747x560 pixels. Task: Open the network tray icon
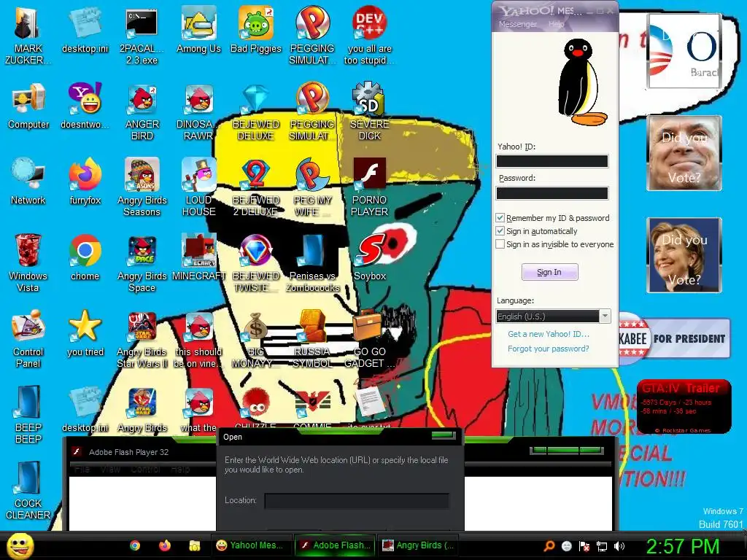click(601, 546)
